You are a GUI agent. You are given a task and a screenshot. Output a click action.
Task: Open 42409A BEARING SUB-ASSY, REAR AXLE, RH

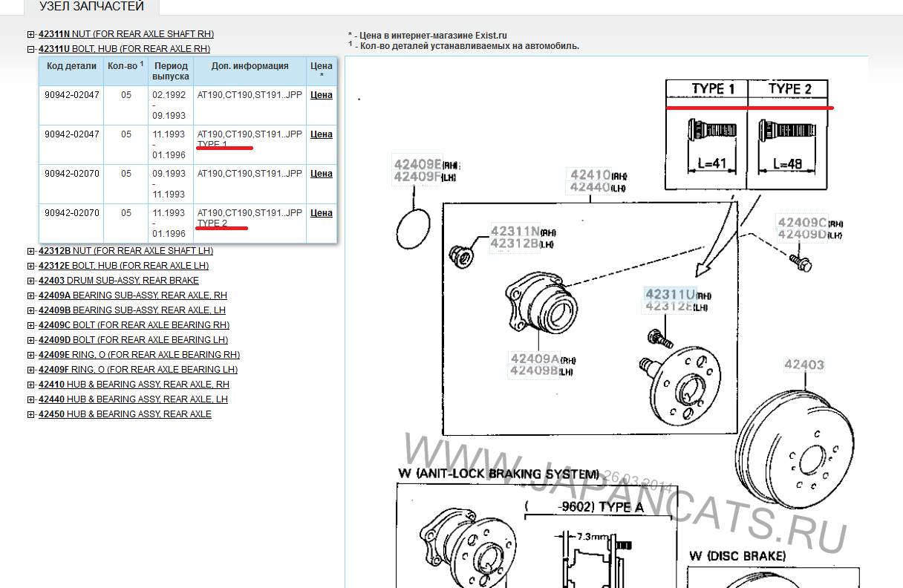coord(132,295)
